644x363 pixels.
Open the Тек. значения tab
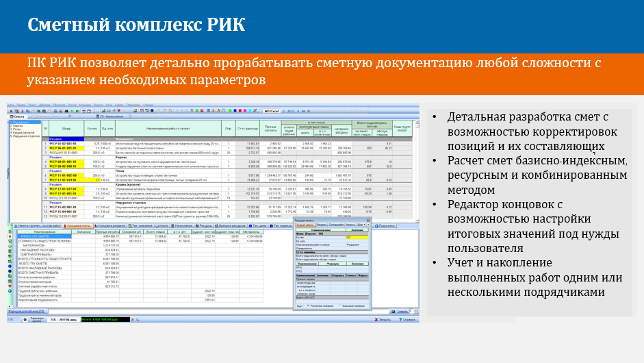click(141, 226)
